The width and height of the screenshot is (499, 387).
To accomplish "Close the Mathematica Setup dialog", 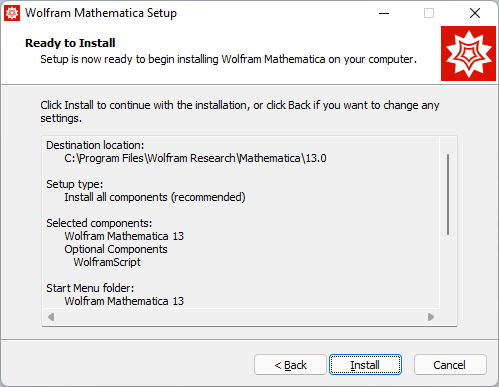I will click(475, 13).
